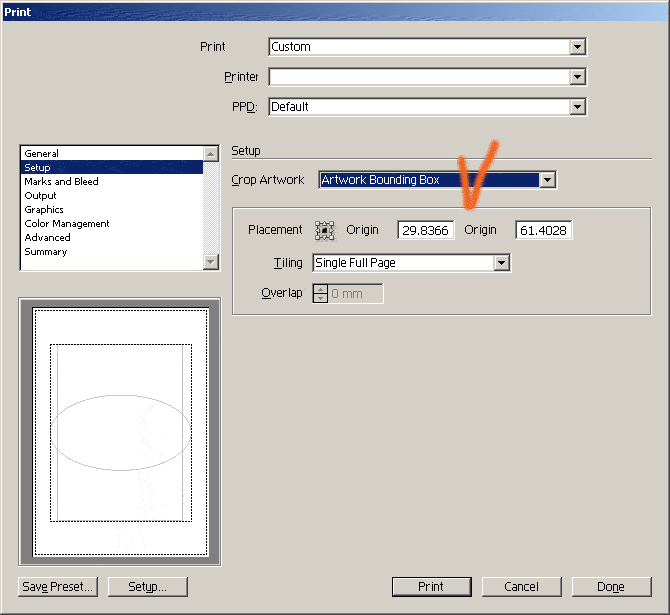Select Graphics in the options list

(112, 209)
